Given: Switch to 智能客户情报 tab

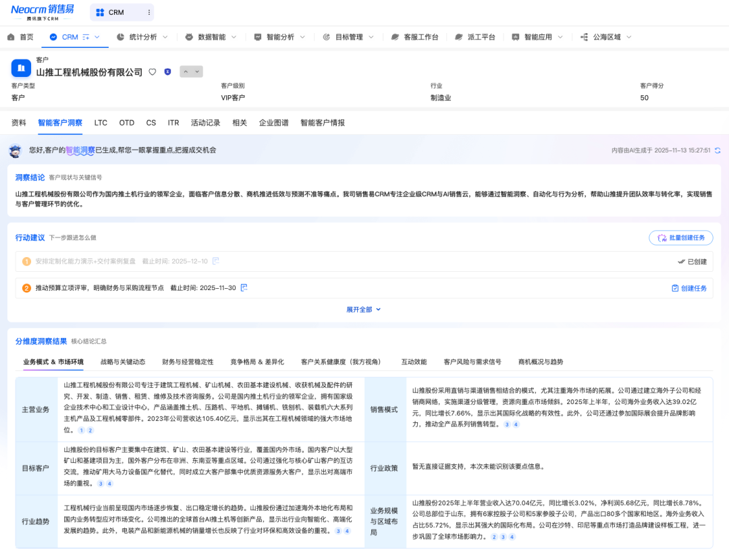Looking at the screenshot, I should 323,123.
